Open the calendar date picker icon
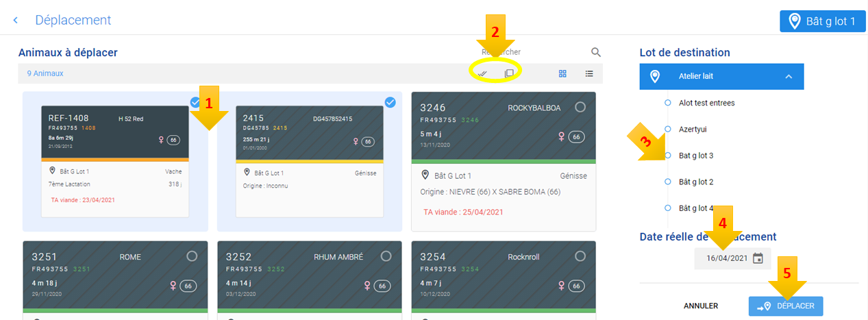The width and height of the screenshot is (868, 320). (x=758, y=258)
